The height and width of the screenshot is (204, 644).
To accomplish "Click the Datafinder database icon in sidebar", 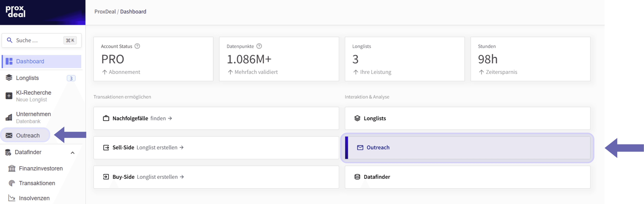I will coord(8,152).
